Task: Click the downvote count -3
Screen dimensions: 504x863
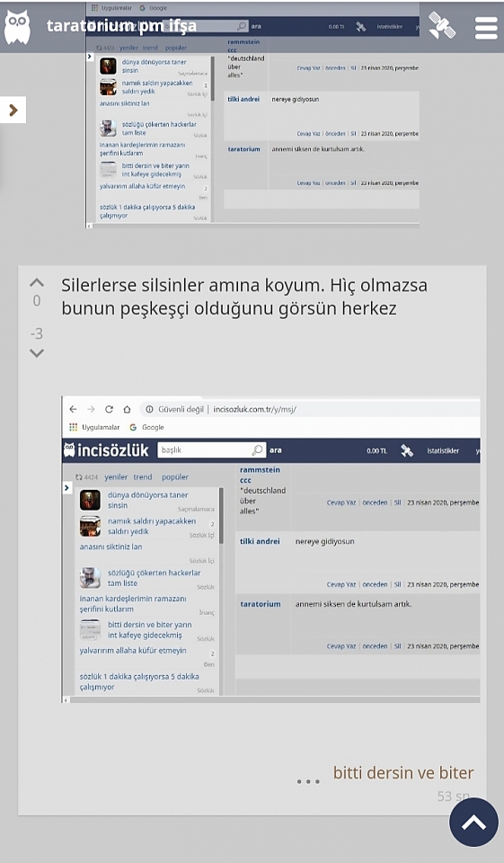Action: 36,334
